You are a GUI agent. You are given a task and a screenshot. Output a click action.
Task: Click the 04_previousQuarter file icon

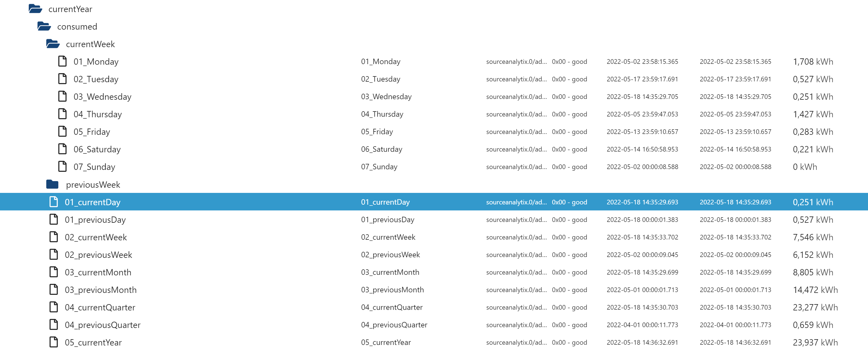54,325
